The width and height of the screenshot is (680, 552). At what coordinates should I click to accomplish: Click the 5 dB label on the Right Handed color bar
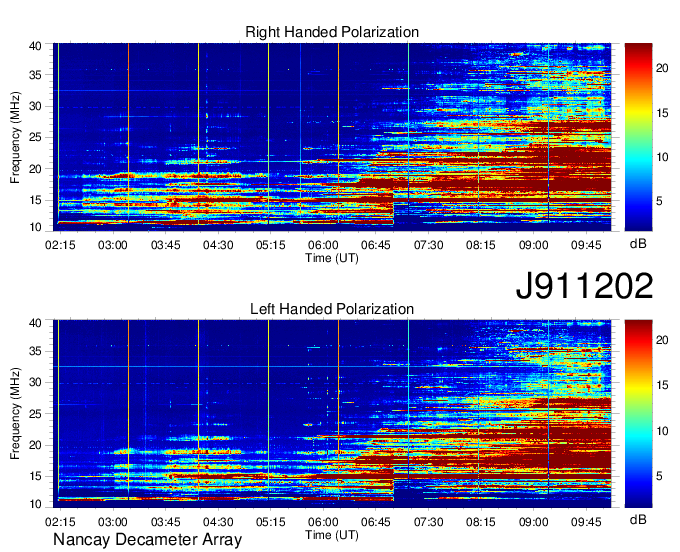(659, 201)
